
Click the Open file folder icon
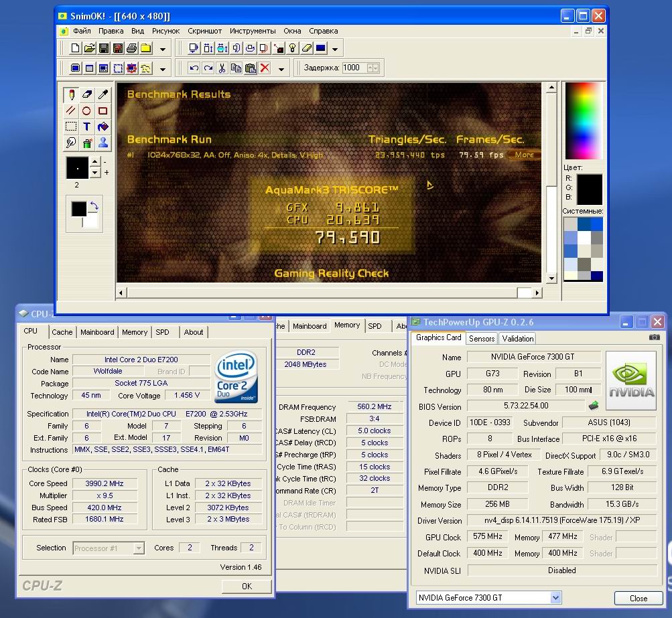(x=90, y=48)
